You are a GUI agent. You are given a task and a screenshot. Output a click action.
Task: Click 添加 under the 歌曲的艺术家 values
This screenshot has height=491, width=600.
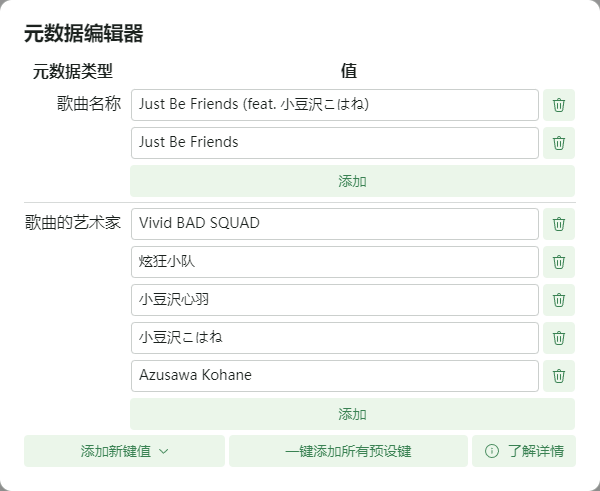[x=352, y=414]
